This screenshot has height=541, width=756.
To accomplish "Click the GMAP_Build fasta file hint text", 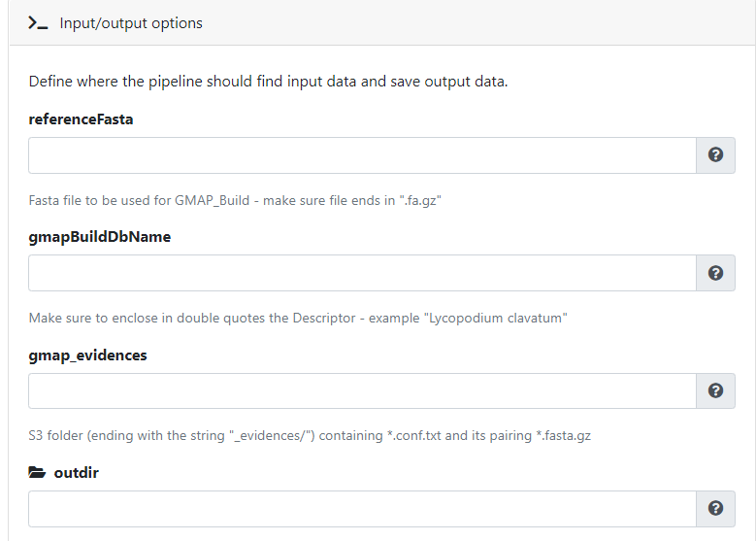I will (x=235, y=201).
